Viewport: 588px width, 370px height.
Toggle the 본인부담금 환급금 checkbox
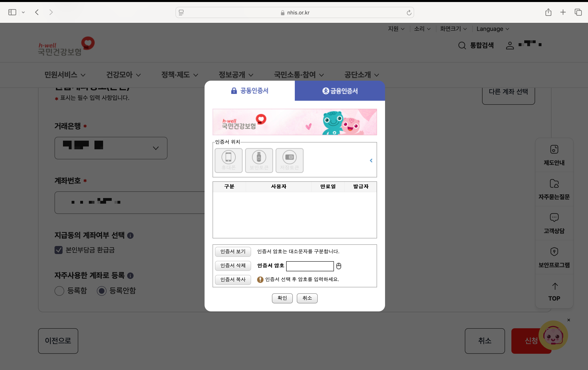pos(59,250)
